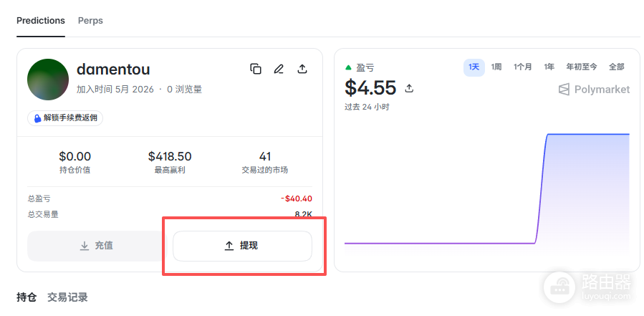This screenshot has width=644, height=316.
Task: Click the Polymarket logo in chart
Action: click(594, 90)
